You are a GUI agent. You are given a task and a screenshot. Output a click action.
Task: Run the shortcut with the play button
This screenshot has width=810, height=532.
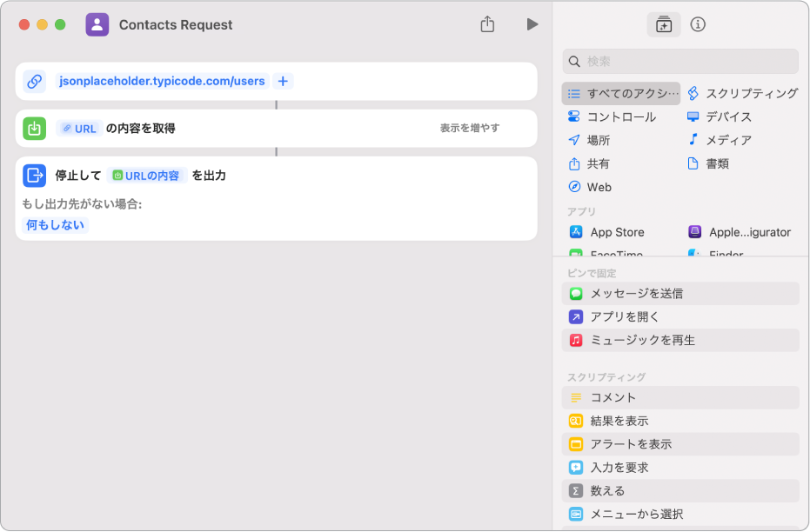532,24
